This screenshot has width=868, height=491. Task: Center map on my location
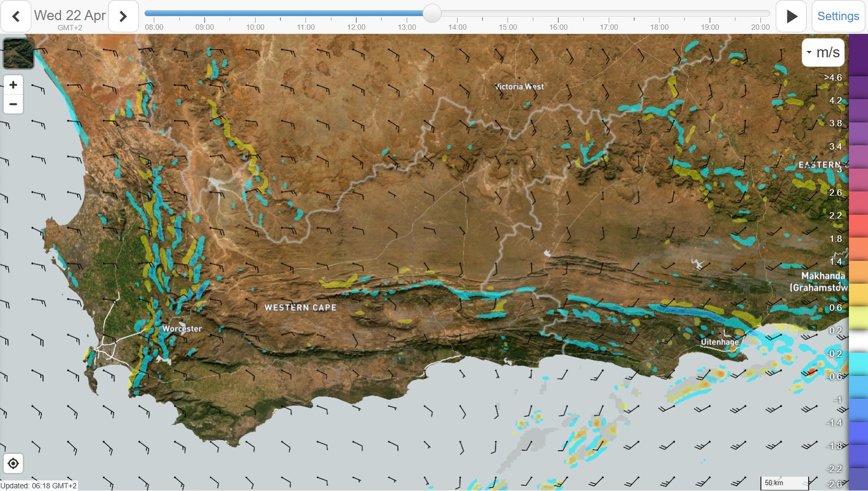click(13, 463)
